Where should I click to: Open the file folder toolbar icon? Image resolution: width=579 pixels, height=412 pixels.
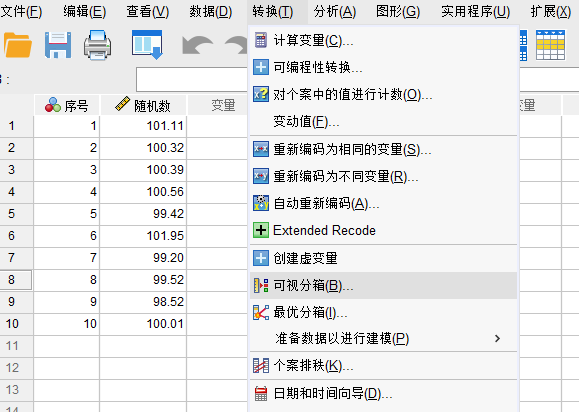coord(17,45)
